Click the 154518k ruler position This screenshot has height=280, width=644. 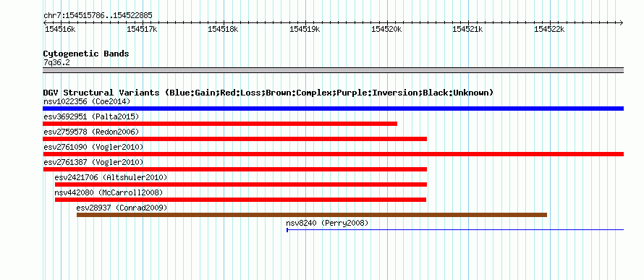click(x=223, y=30)
